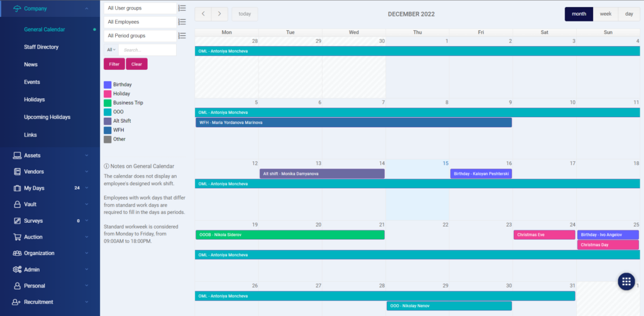
Task: Open the floating apps grid button
Action: point(626,281)
